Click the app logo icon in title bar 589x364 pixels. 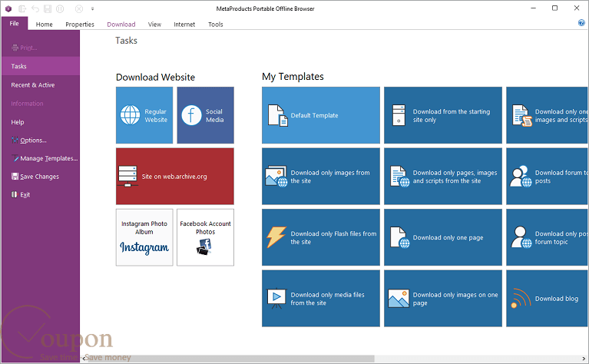point(8,8)
